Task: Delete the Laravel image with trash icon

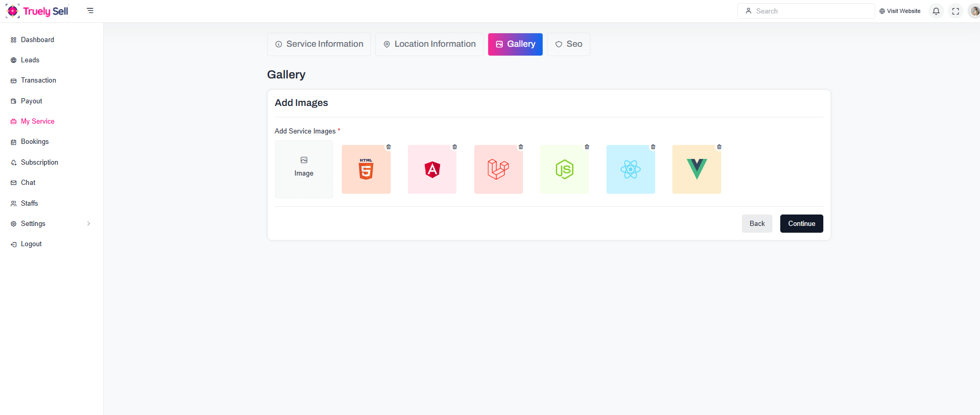Action: pos(521,147)
